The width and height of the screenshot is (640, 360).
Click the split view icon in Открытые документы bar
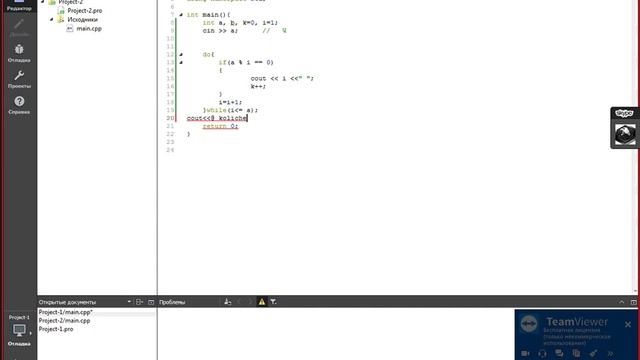pos(139,302)
